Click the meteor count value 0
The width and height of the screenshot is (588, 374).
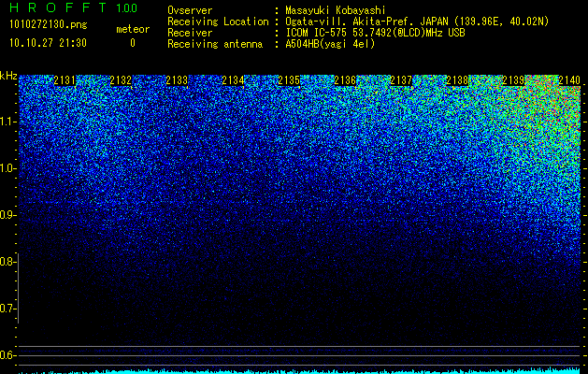click(x=133, y=43)
